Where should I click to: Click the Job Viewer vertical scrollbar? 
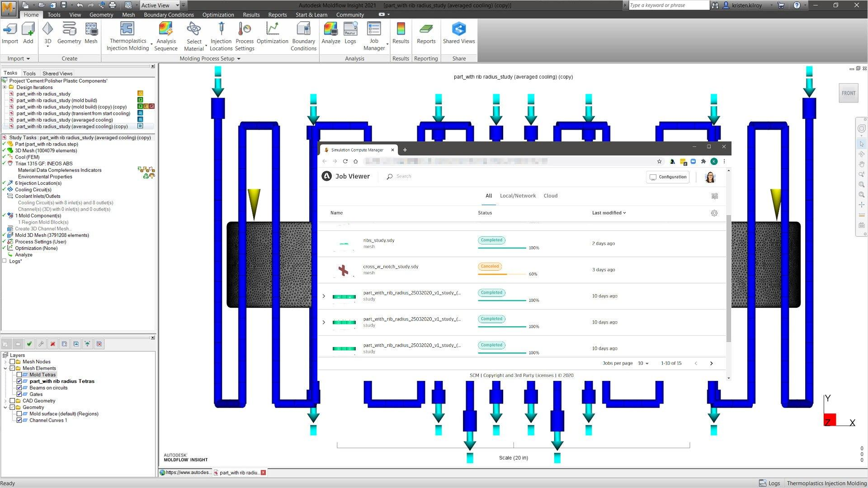coord(728,278)
